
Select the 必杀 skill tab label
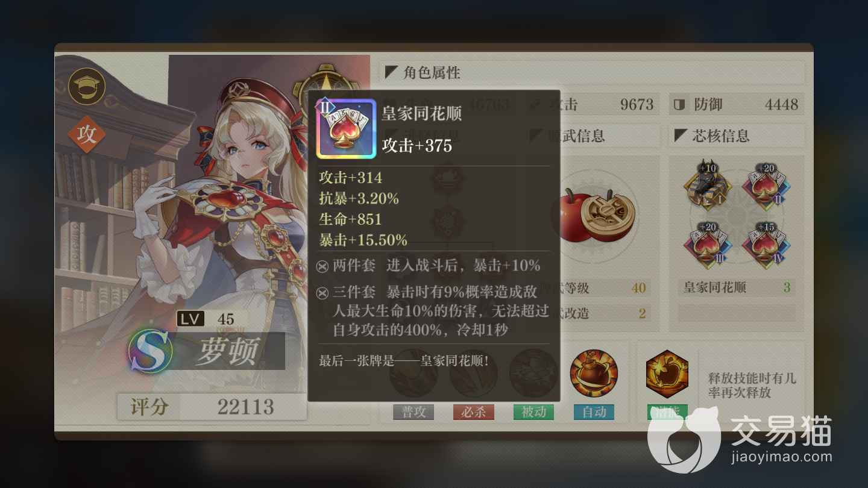click(x=473, y=412)
